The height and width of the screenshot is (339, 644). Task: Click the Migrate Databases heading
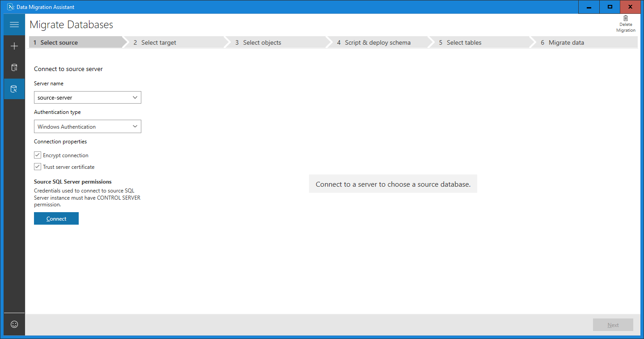tap(72, 25)
